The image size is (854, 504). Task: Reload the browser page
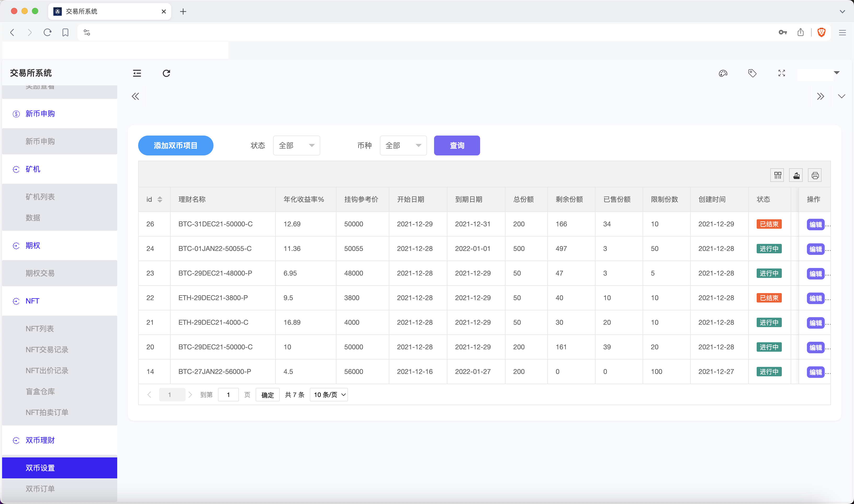pos(48,32)
